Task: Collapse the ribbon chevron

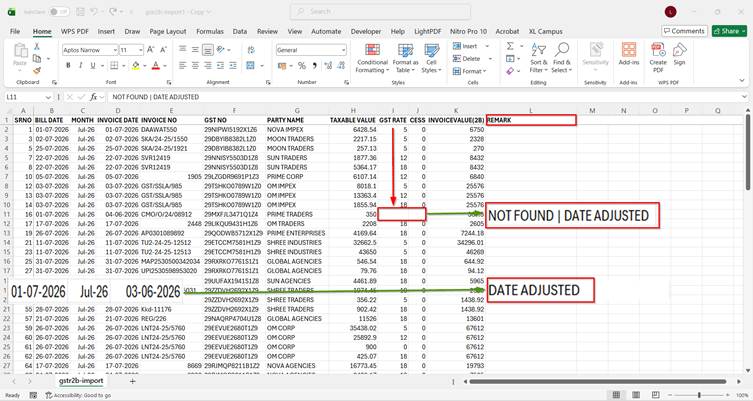Action: (x=742, y=81)
